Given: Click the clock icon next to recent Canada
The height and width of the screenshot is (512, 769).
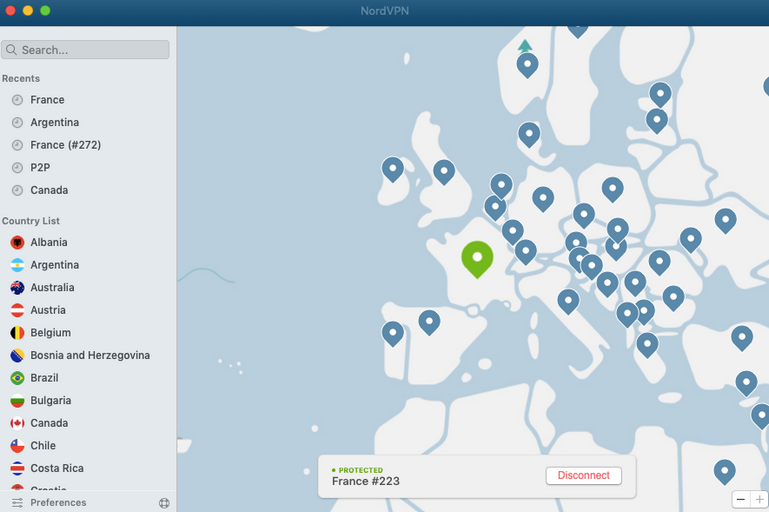Looking at the screenshot, I should (17, 190).
